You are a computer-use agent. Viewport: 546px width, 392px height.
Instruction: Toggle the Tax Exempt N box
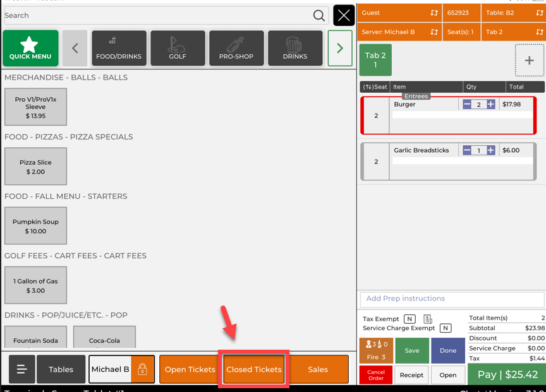pos(409,319)
